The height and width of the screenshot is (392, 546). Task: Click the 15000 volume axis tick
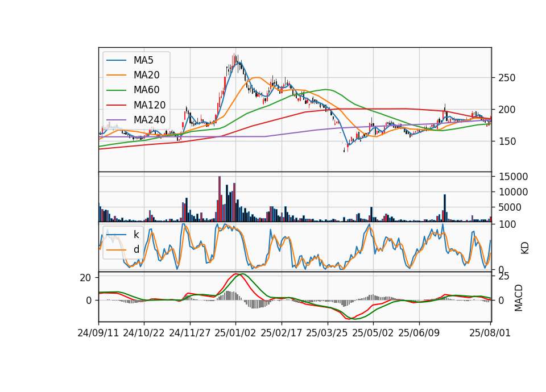[513, 177]
